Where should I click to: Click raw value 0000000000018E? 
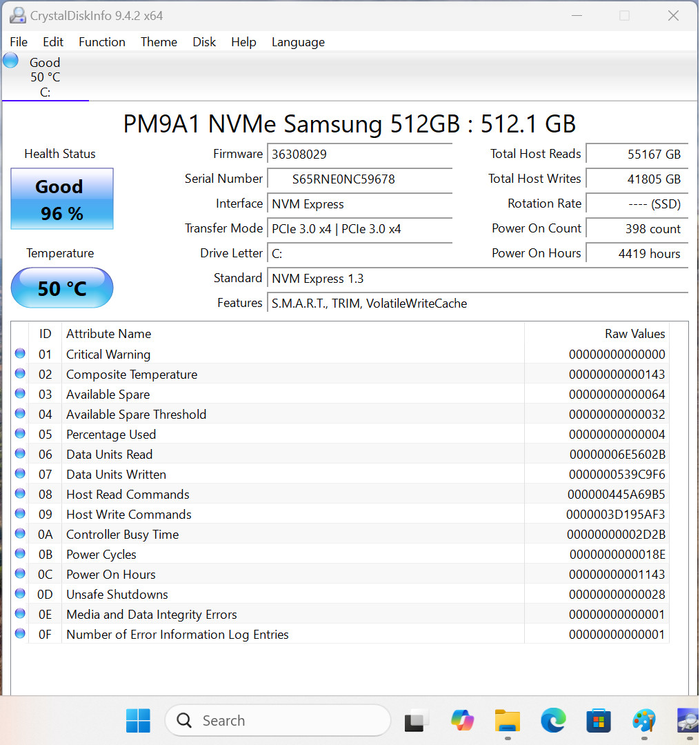(617, 555)
